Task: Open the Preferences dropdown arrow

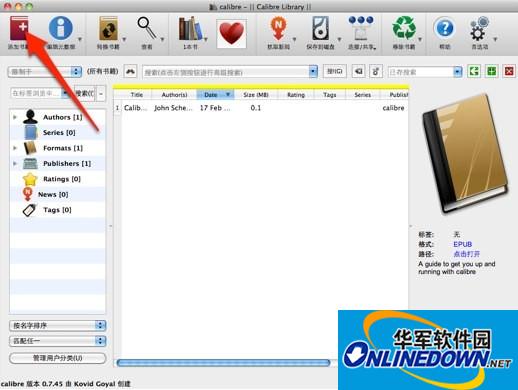Action: 495,39
